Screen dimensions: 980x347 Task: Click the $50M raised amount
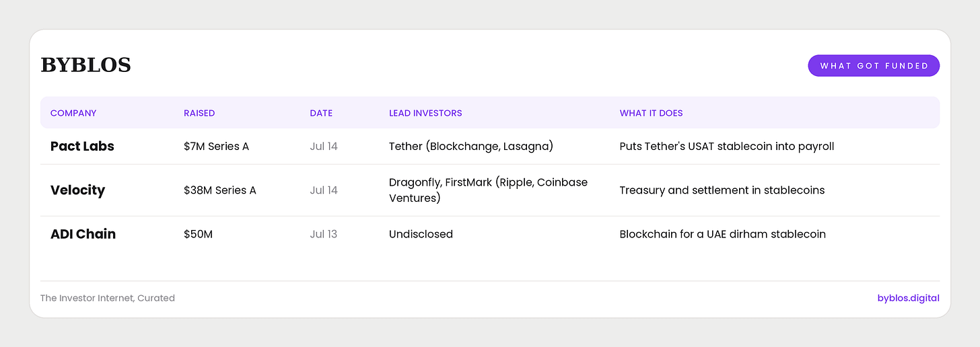click(198, 234)
